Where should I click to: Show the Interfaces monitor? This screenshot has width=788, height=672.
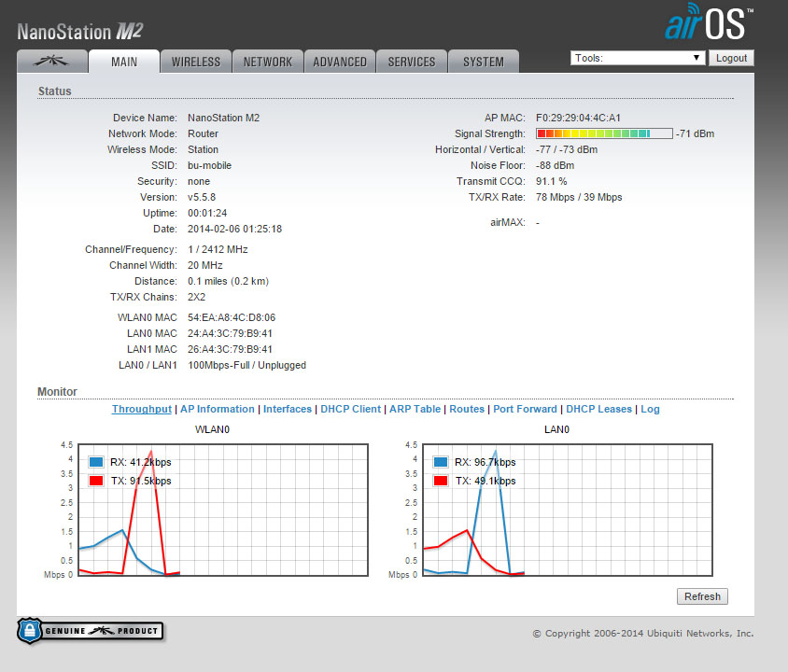(x=288, y=409)
